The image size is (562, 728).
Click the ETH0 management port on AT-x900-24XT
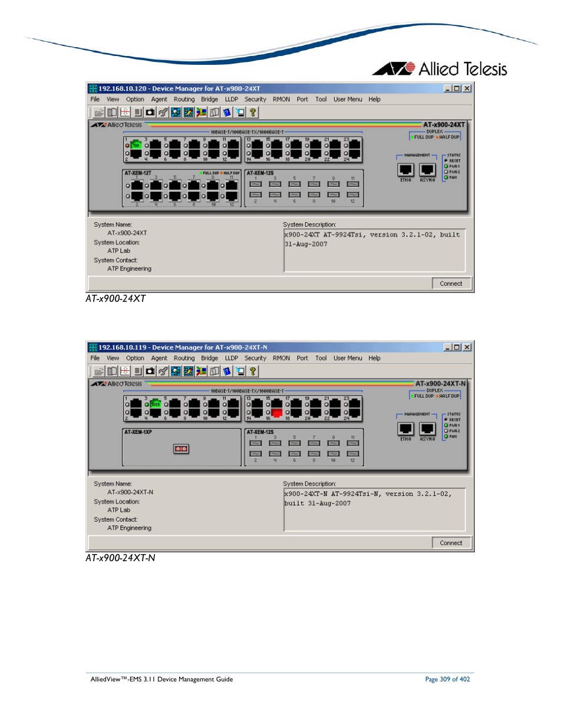coord(405,170)
